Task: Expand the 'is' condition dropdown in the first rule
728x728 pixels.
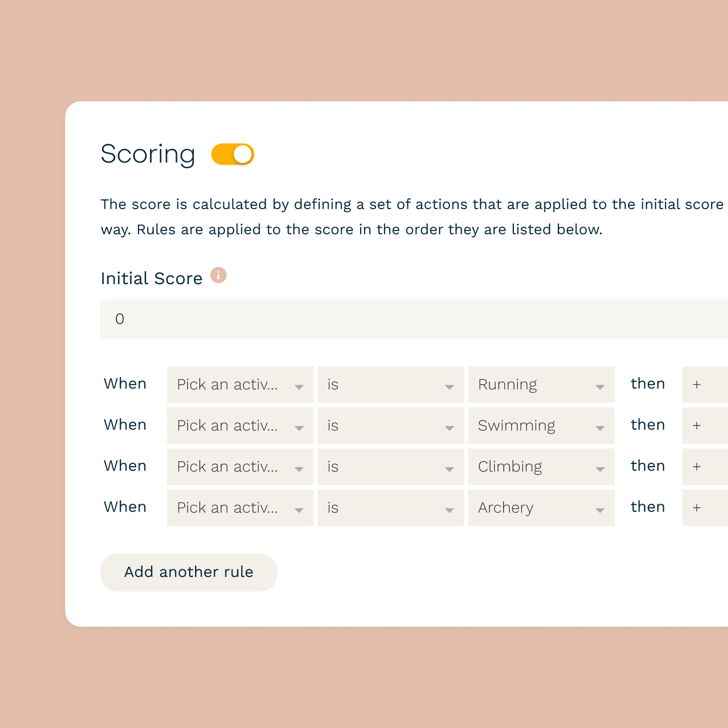Action: click(390, 384)
